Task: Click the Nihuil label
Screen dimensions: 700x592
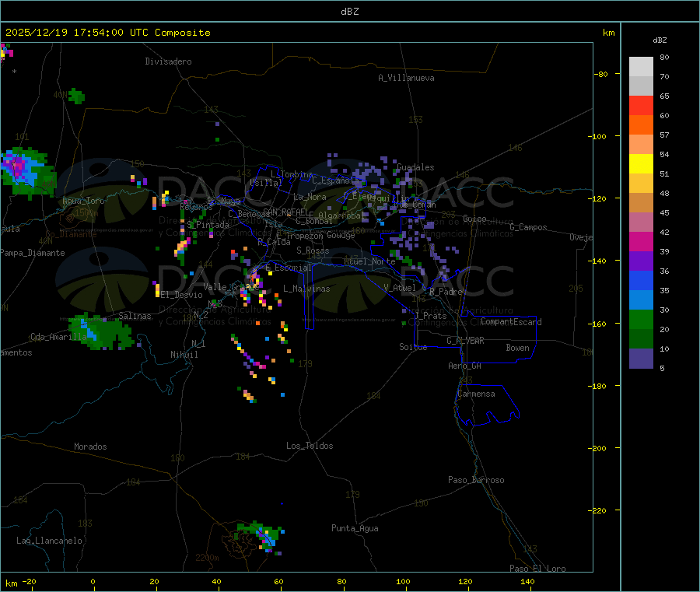Action: click(184, 355)
